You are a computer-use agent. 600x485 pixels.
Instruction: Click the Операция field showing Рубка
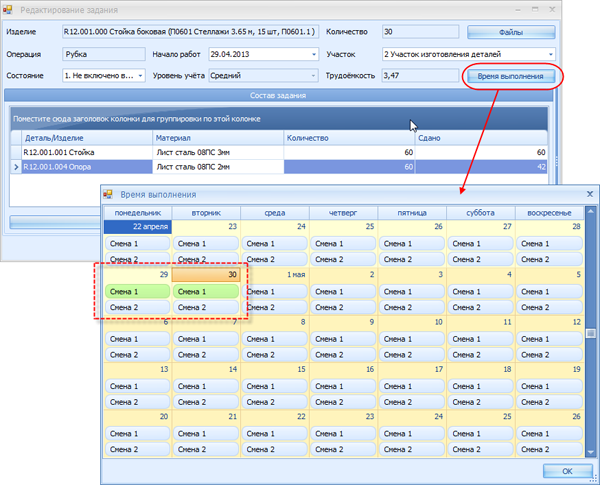(104, 54)
